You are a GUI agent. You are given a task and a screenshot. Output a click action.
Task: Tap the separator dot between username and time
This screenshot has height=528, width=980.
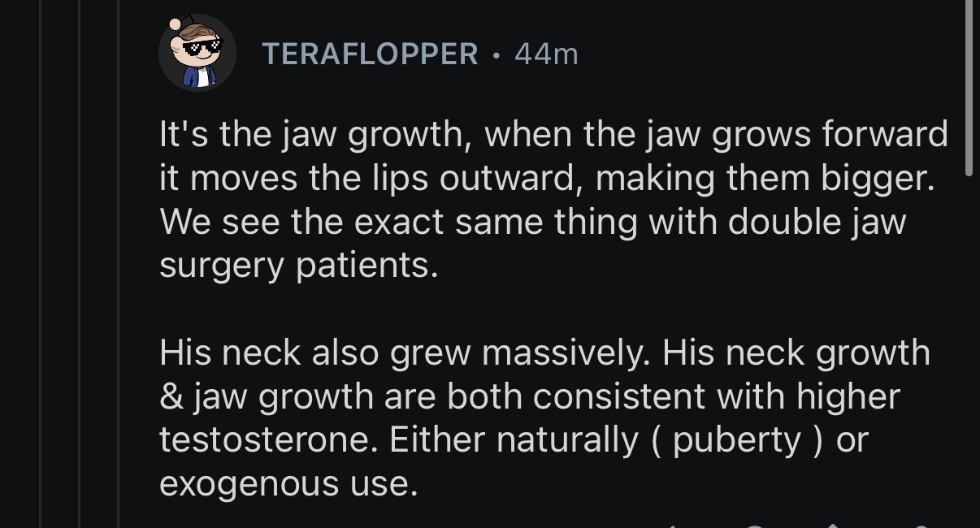point(497,55)
